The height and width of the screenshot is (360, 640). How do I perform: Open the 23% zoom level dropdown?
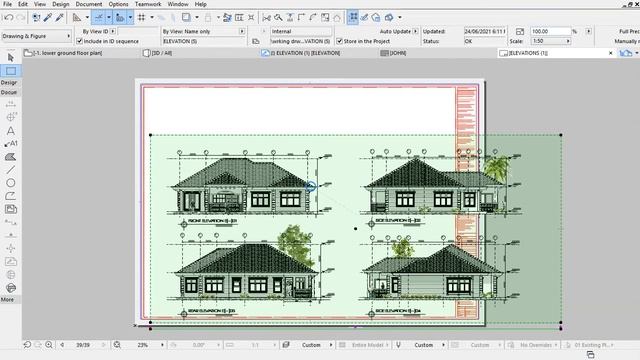(x=162, y=345)
